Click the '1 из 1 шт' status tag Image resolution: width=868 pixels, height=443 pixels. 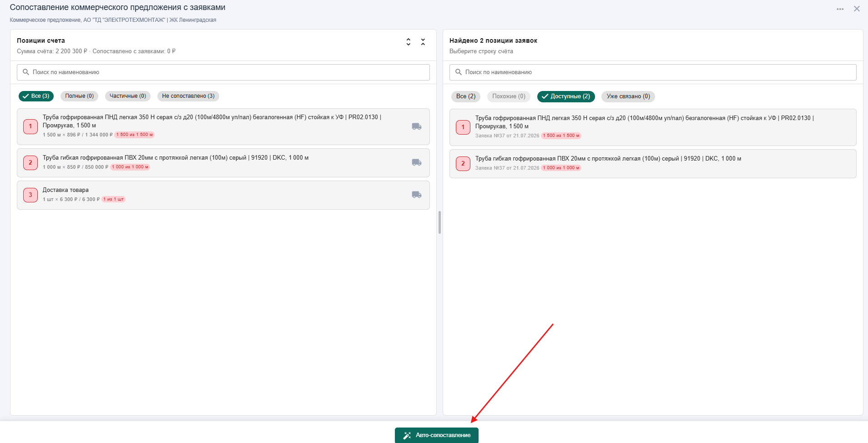coord(113,199)
